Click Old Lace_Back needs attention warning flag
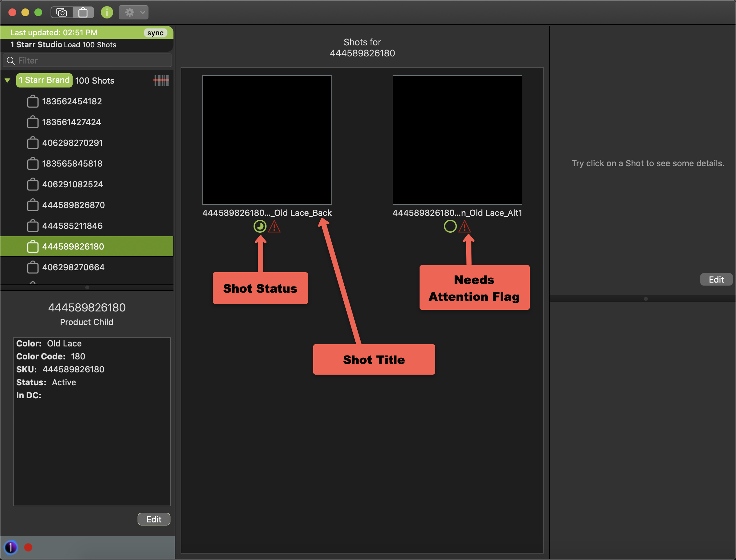The image size is (736, 560). pyautogui.click(x=274, y=227)
